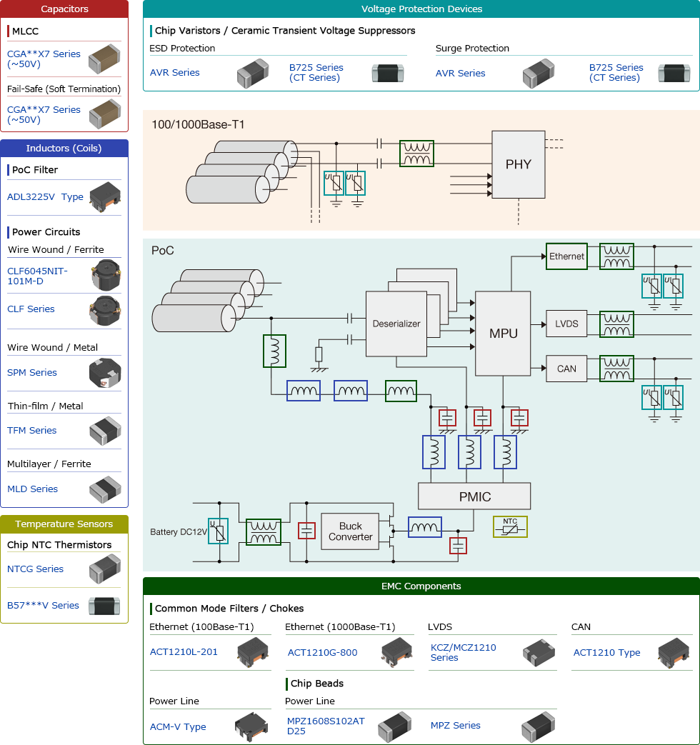Viewport: 700px width, 745px height.
Task: Select the common mode choke before PHY block
Action: [417, 153]
